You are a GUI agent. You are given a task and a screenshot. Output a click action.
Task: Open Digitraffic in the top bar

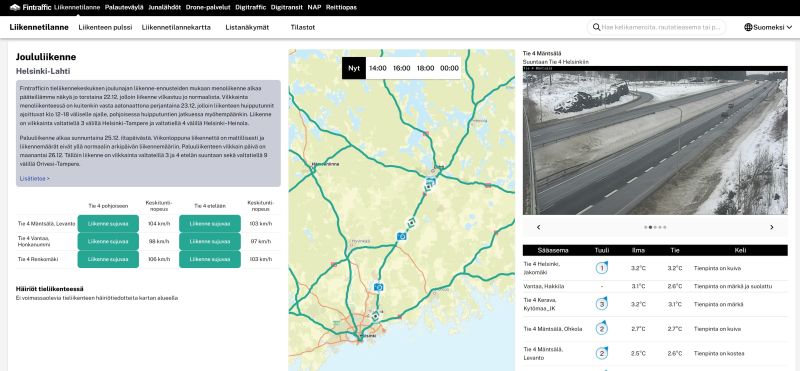(x=250, y=8)
